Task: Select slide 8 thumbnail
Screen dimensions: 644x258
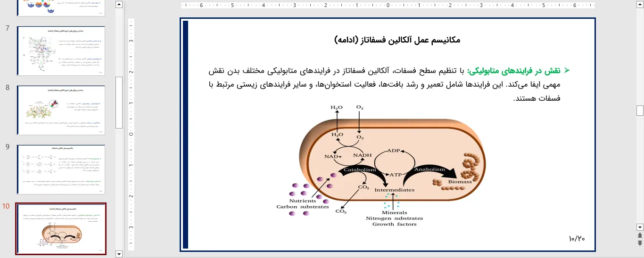Action: (61, 110)
